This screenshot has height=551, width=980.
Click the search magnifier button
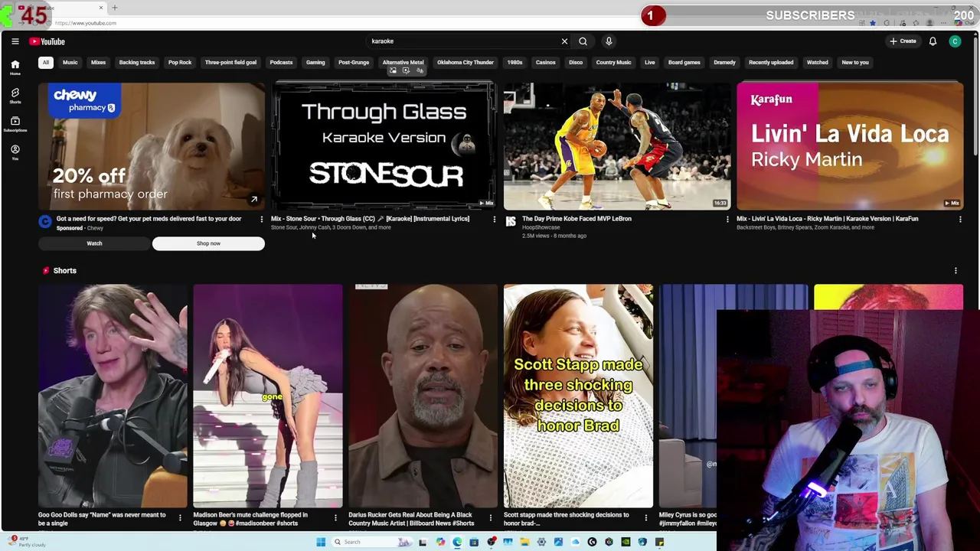click(x=583, y=41)
